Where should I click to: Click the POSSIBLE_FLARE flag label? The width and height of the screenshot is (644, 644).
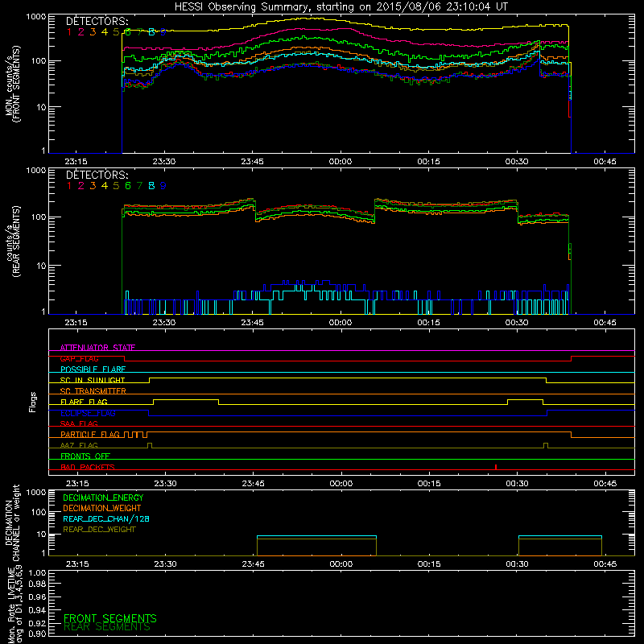click(93, 369)
